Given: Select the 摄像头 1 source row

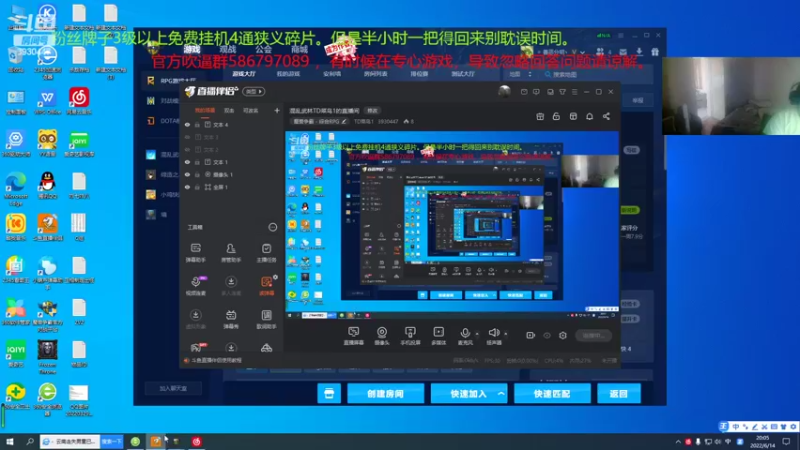Looking at the screenshot, I should tap(232, 174).
